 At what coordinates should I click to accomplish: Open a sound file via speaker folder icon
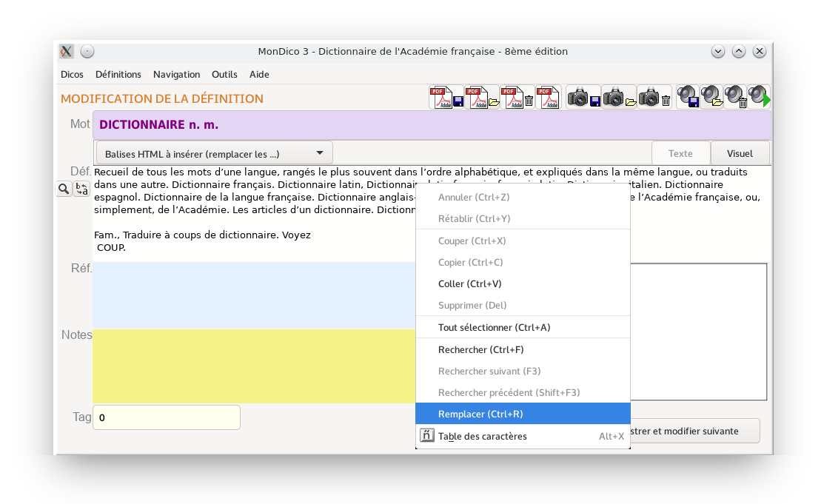712,98
